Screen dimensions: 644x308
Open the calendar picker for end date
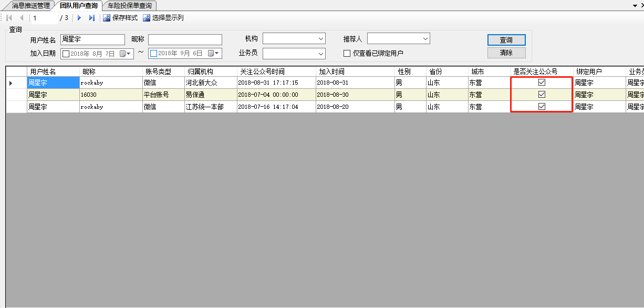pos(214,54)
